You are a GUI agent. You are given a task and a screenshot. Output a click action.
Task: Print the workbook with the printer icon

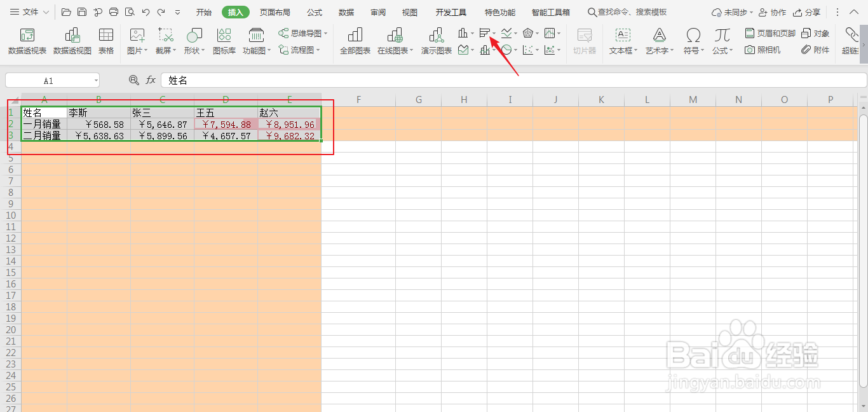(114, 12)
